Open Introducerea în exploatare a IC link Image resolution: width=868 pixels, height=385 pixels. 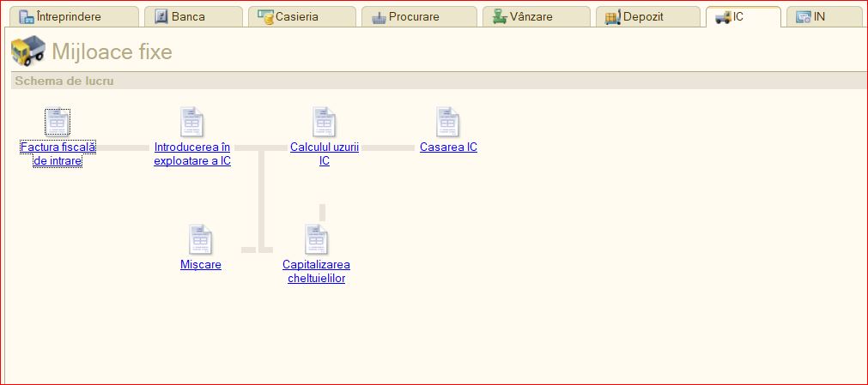coord(192,153)
